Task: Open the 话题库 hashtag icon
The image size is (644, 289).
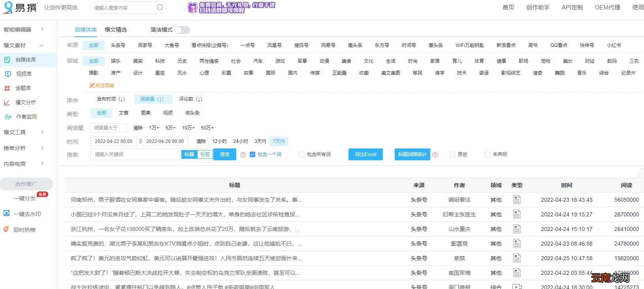Action: [x=7, y=88]
